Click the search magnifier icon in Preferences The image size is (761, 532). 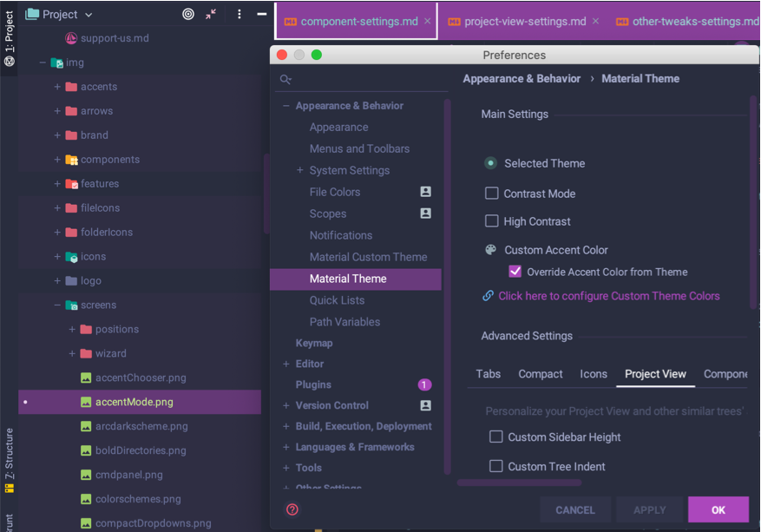[285, 79]
